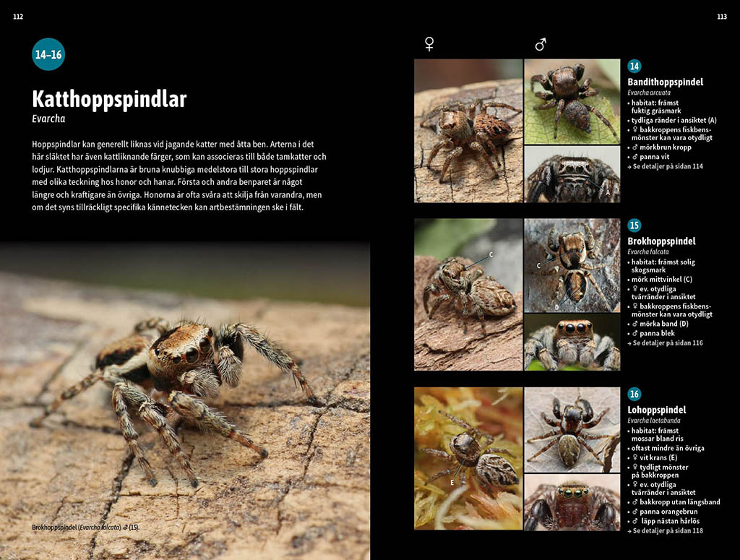Screen dimensions: 740x560
Task: Click 'habitat: främst mossar bland ris' bullet
Action: tap(655, 434)
